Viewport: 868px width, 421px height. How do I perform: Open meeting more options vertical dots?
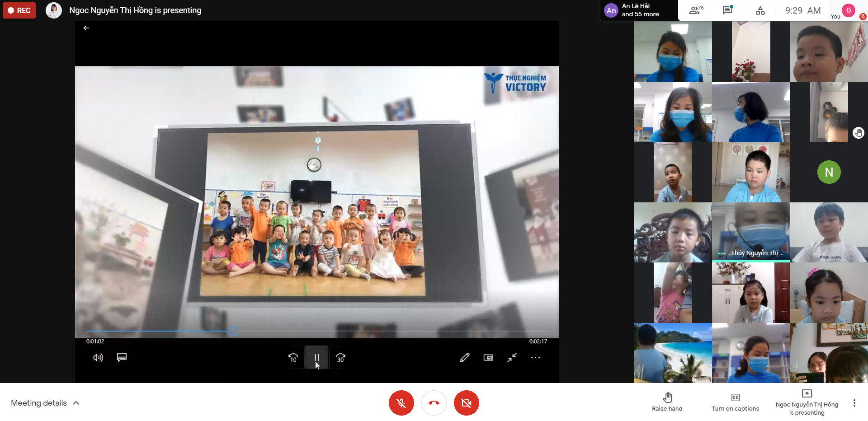(x=854, y=403)
